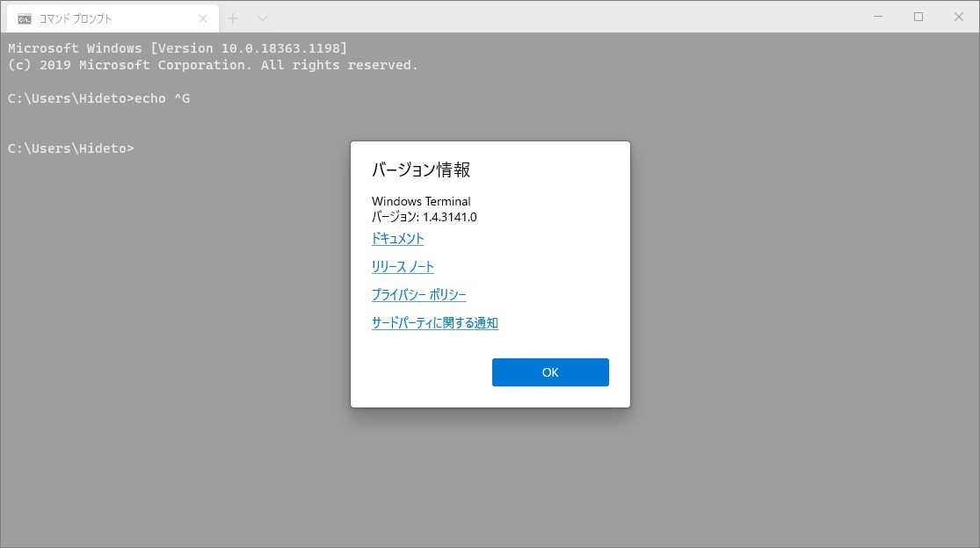Click the echo ^G command text
This screenshot has height=548, width=980.
(162, 97)
